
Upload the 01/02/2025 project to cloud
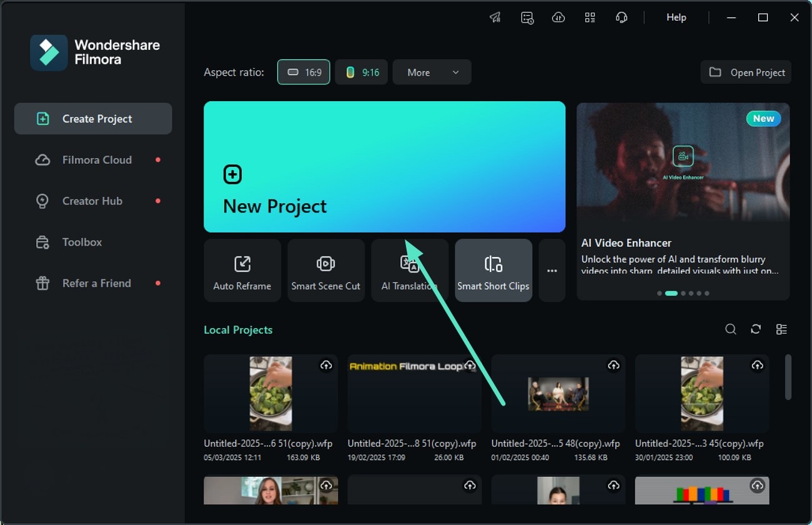(x=613, y=365)
